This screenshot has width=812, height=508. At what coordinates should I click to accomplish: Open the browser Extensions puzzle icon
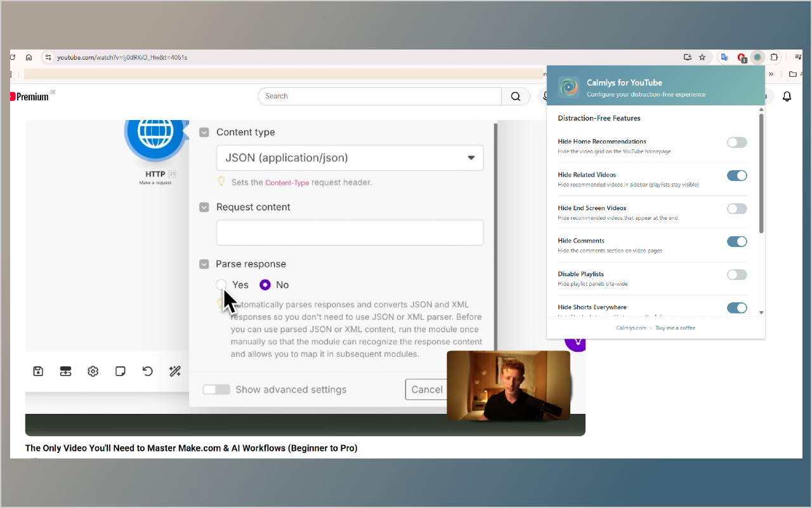point(774,57)
